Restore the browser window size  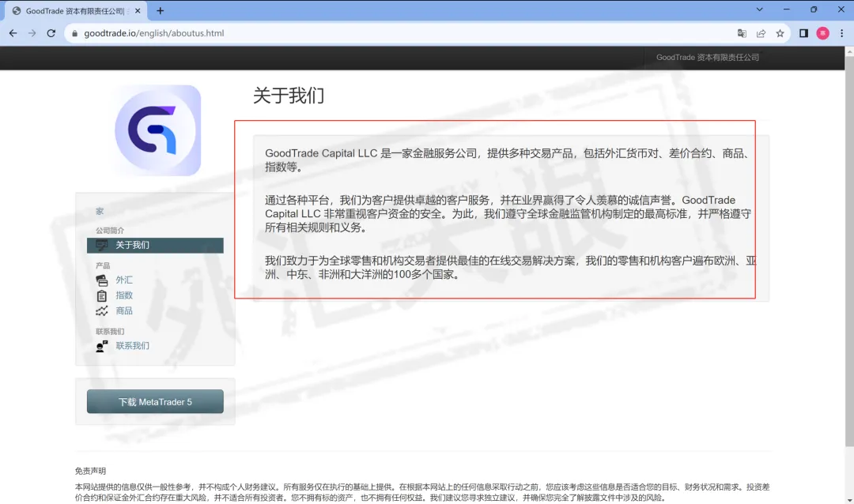(x=814, y=9)
